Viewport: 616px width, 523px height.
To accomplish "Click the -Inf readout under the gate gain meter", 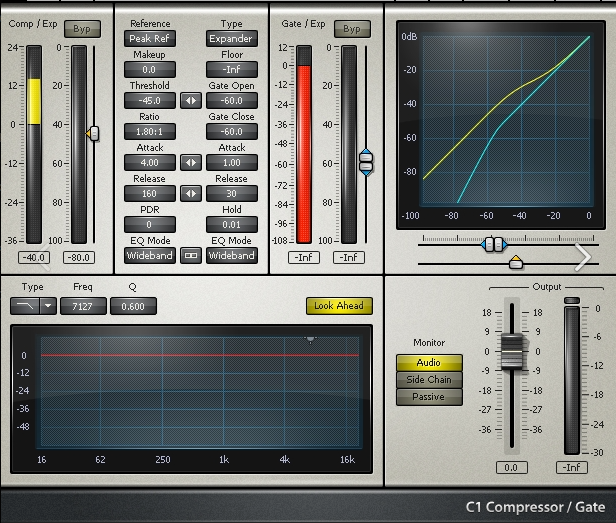I will click(349, 258).
